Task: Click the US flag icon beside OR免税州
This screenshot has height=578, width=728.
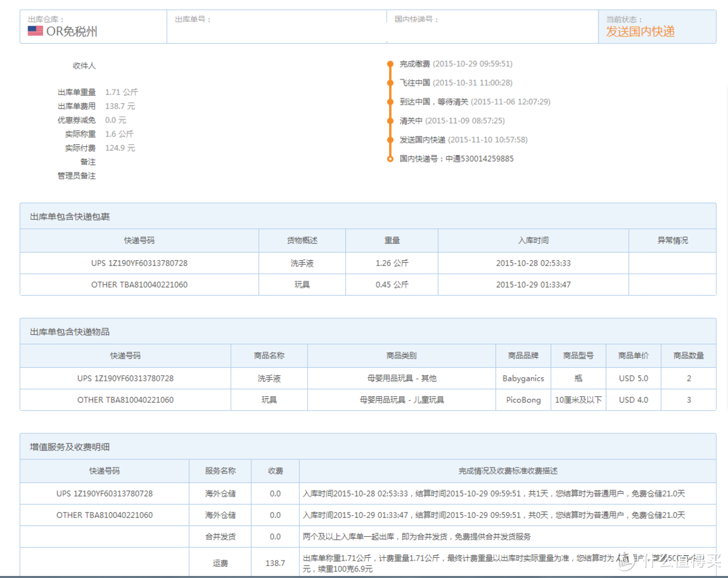Action: point(35,31)
